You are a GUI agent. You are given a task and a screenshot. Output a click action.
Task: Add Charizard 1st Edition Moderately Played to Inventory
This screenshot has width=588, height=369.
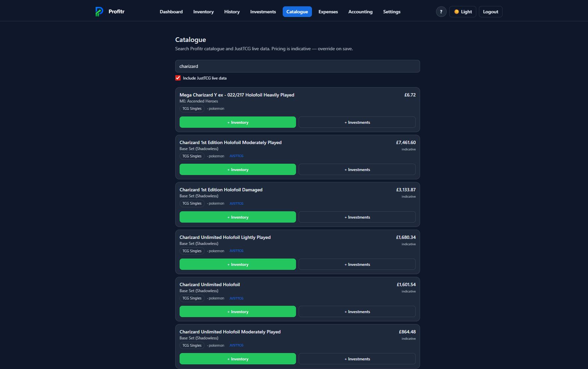point(238,169)
